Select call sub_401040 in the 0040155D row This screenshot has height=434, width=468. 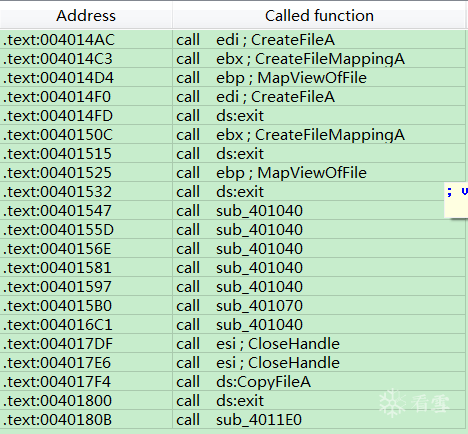pos(239,230)
